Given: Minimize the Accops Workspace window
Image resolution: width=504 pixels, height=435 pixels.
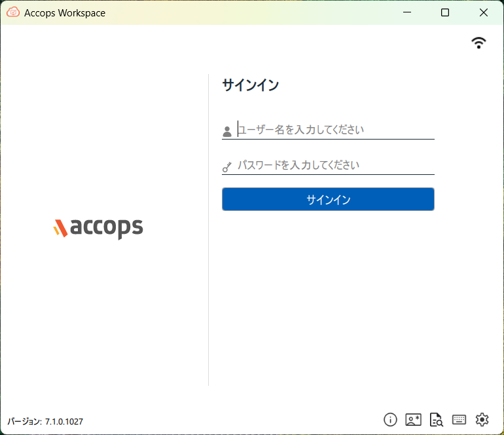Looking at the screenshot, I should [407, 12].
